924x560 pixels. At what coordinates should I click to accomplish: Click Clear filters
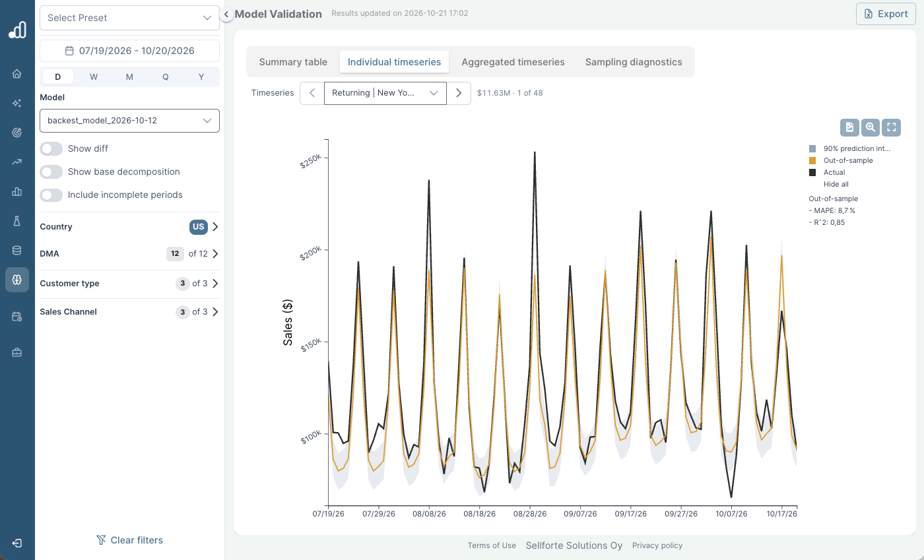click(130, 540)
